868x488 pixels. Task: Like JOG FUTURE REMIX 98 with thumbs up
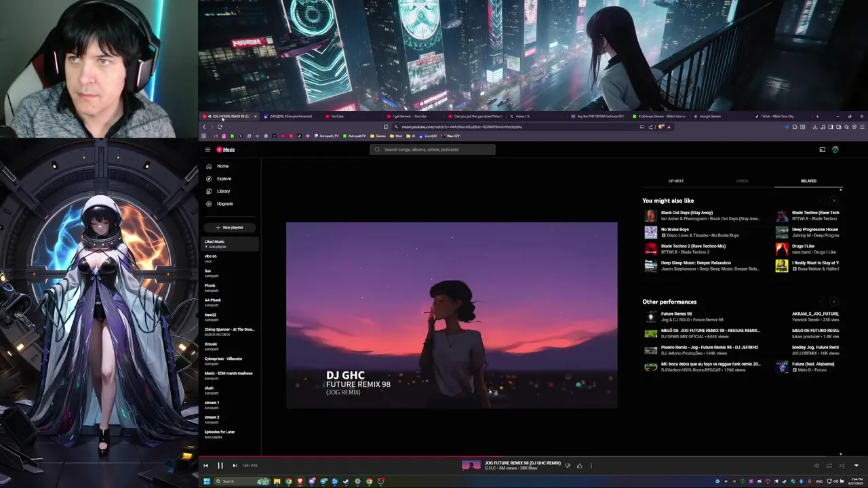click(579, 466)
